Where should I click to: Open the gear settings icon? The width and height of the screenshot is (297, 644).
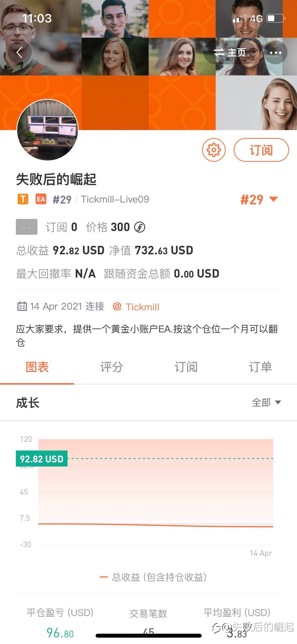pyautogui.click(x=214, y=150)
